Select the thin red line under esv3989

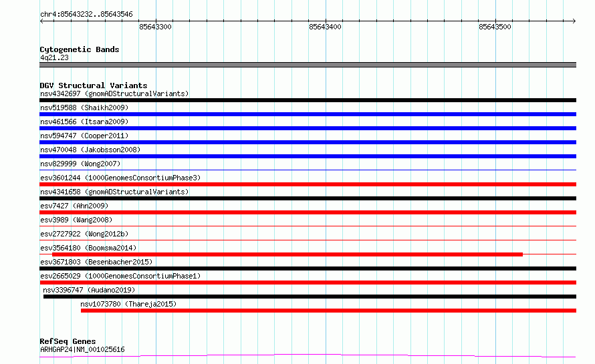pyautogui.click(x=308, y=226)
